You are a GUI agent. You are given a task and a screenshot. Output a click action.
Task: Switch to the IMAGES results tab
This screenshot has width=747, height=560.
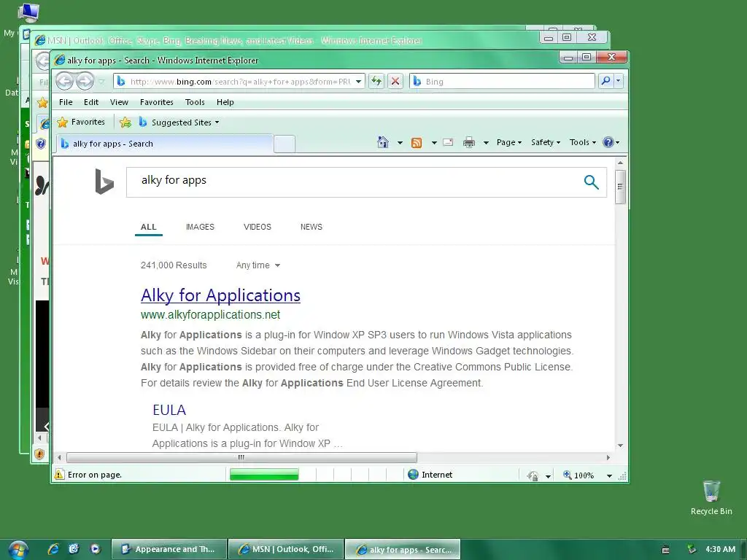[200, 227]
